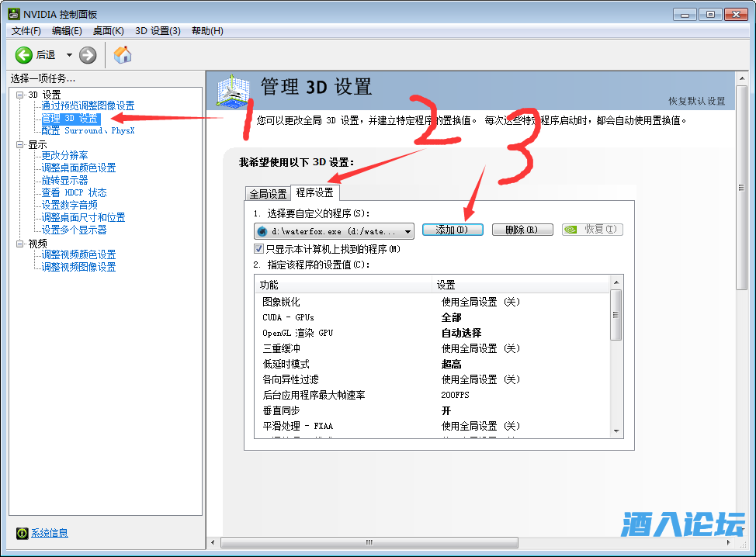This screenshot has width=756, height=557.
Task: Click the green Back arrow icon
Action: 23,55
